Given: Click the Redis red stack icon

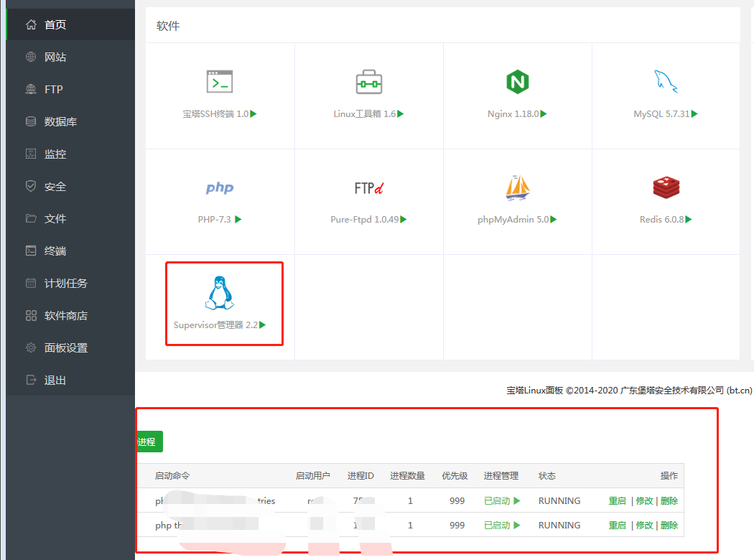Looking at the screenshot, I should coord(666,188).
